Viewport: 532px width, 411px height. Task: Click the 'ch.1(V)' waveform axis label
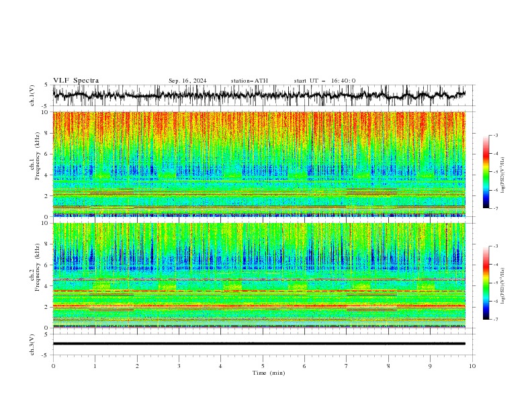tap(32, 95)
